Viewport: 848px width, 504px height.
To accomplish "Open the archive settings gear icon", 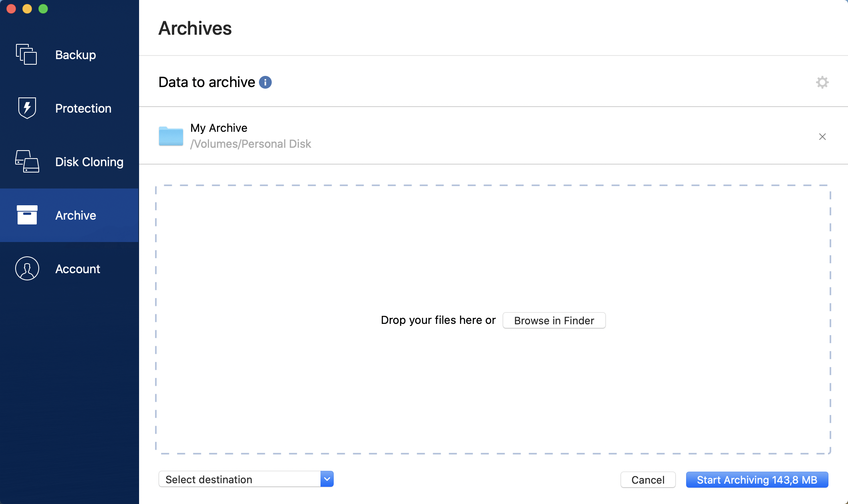I will [x=822, y=82].
